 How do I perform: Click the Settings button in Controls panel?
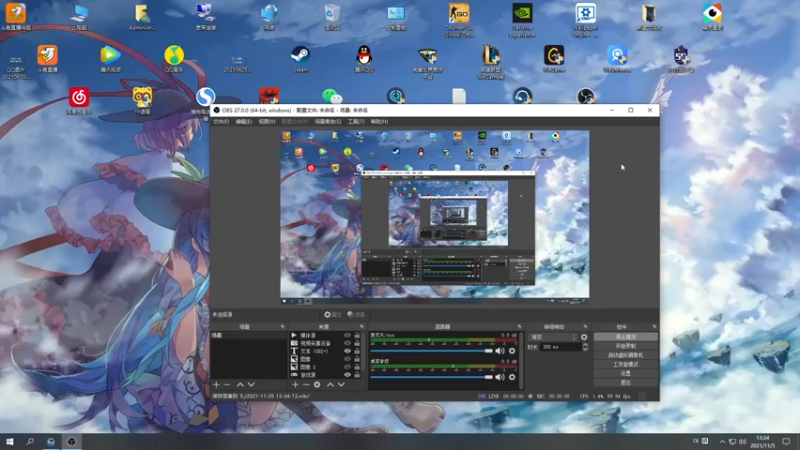coord(626,373)
